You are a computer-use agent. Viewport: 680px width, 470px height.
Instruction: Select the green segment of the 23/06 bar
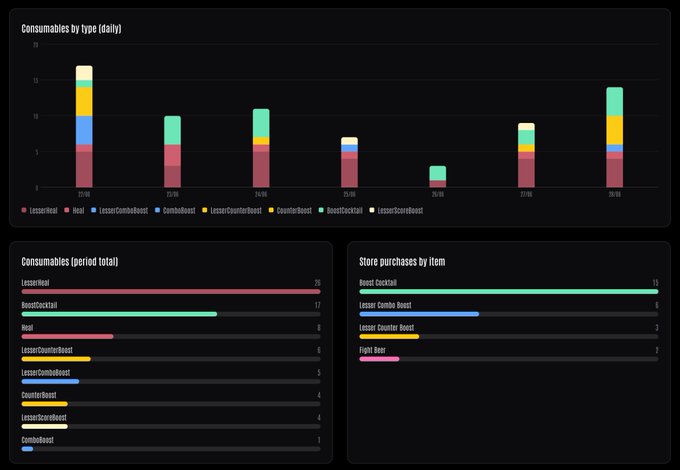(x=173, y=130)
